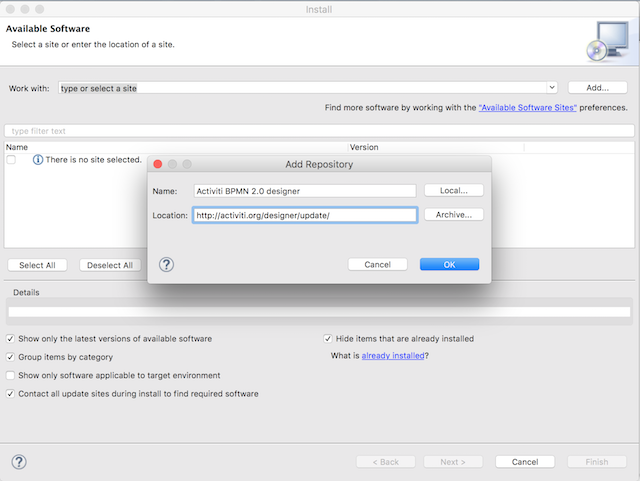Expand the 'Work with' site dropdown arrow

[x=552, y=88]
